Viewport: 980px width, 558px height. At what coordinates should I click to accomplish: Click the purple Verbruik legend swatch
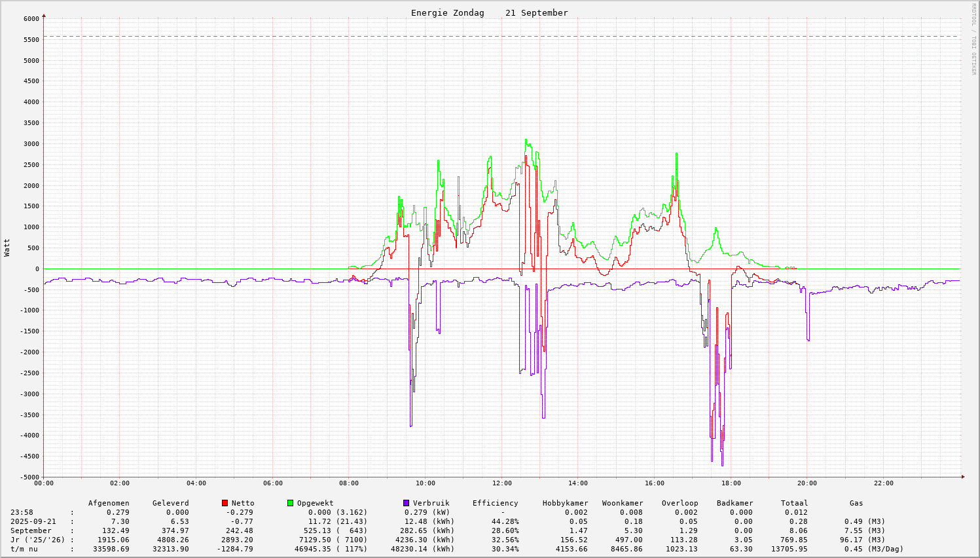[x=406, y=503]
